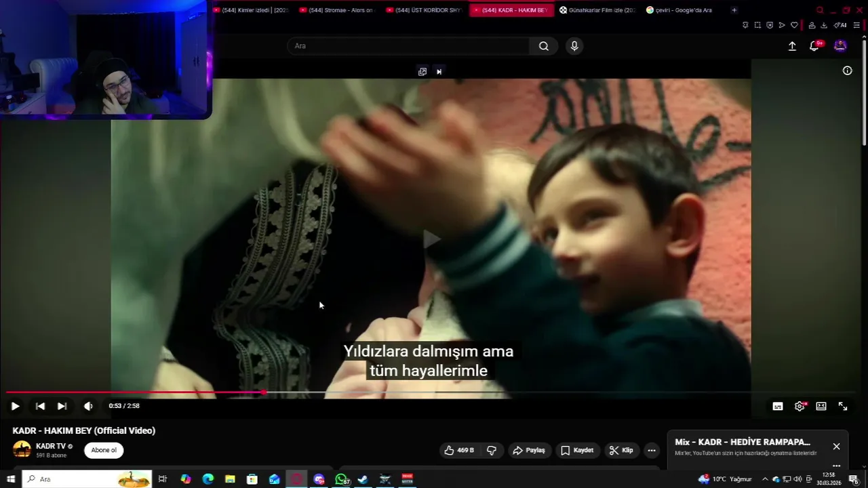Switch to Stromae - Alors on tab
This screenshot has width=868, height=488.
[x=337, y=10]
